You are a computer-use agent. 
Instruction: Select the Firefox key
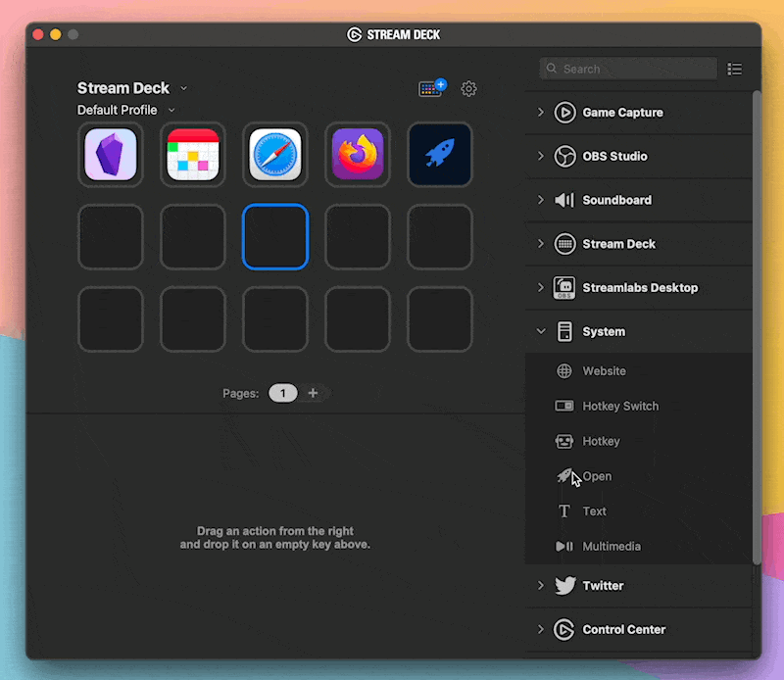coord(358,155)
